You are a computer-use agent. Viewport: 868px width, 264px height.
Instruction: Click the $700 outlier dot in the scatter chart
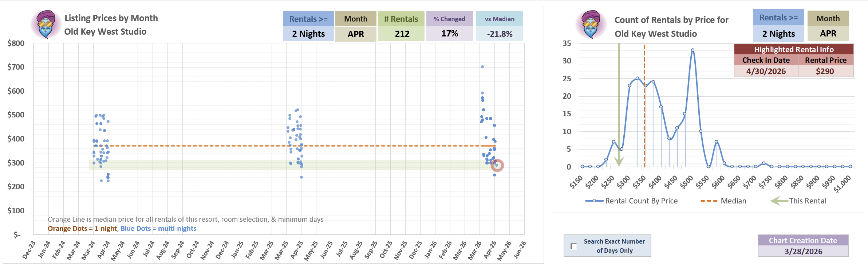[482, 67]
